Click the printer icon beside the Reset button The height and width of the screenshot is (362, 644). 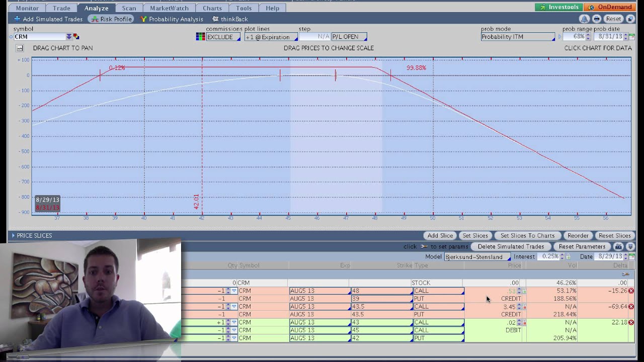pyautogui.click(x=596, y=19)
